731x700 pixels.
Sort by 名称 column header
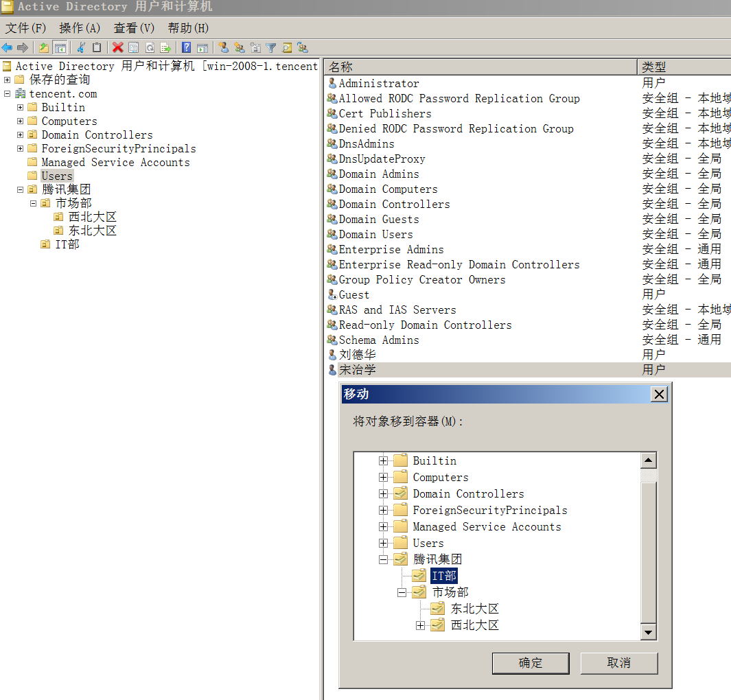coord(480,67)
